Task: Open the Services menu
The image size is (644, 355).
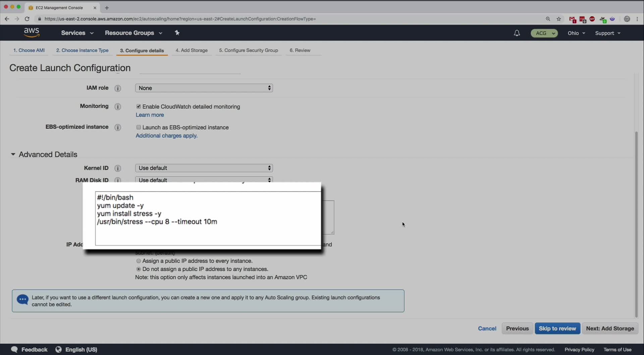Action: [77, 33]
